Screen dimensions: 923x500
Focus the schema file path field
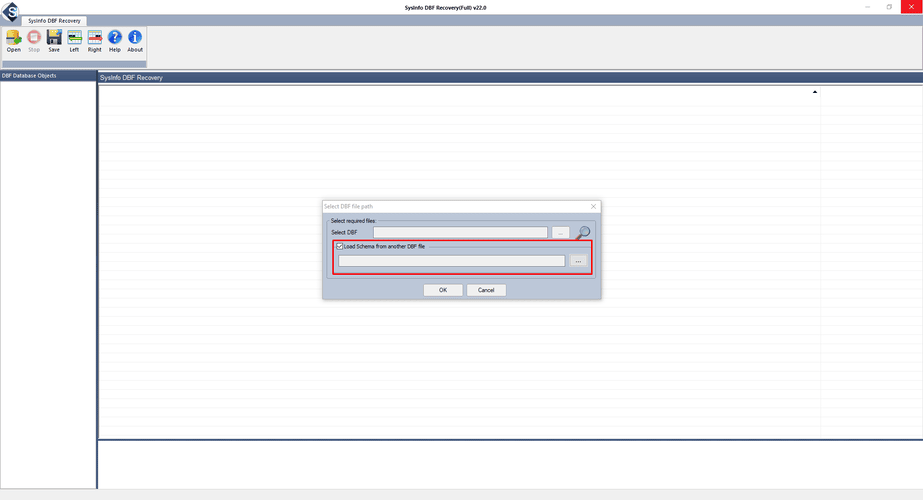(451, 261)
